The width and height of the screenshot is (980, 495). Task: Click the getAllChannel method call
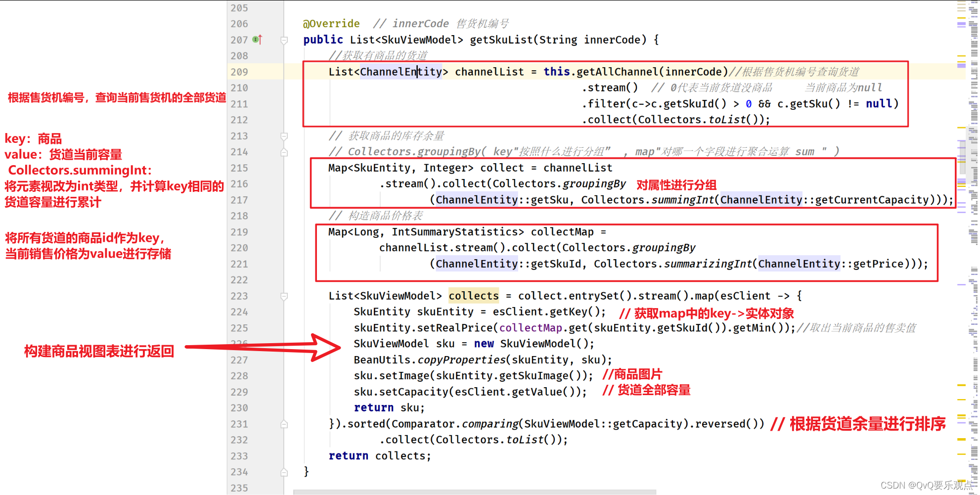[618, 72]
